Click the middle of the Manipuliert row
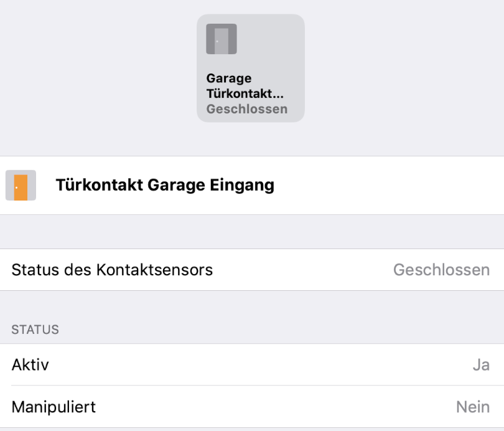504x431 pixels. coord(252,407)
